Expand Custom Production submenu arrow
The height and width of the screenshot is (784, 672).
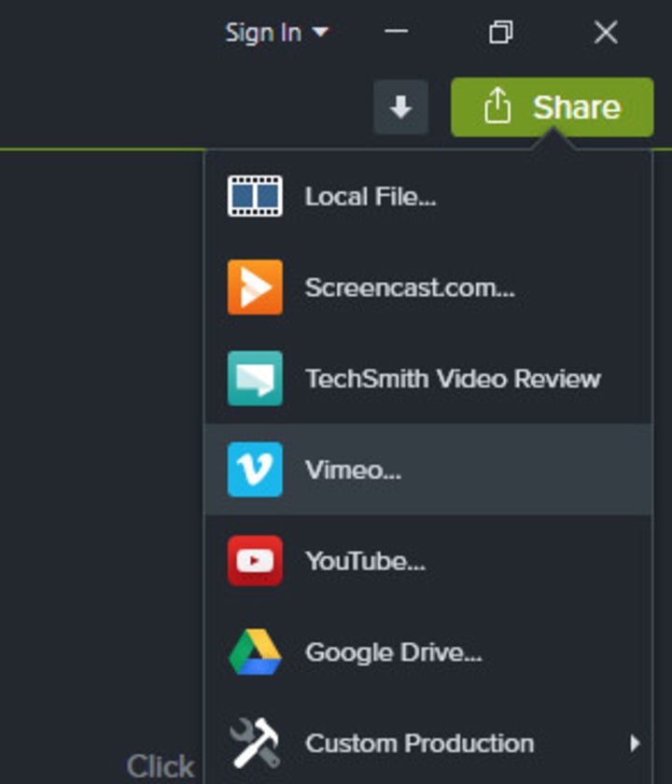635,743
